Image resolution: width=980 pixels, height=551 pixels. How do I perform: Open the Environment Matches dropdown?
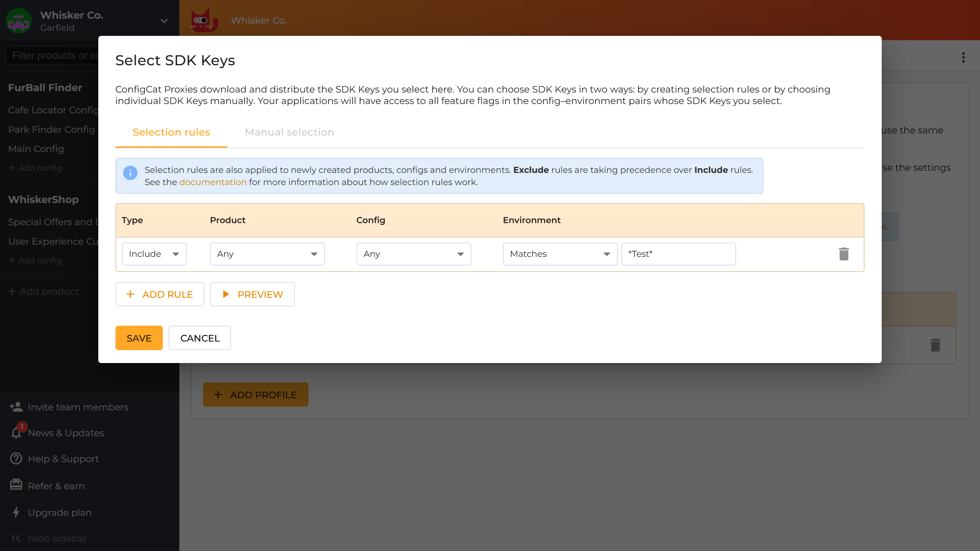pyautogui.click(x=559, y=254)
